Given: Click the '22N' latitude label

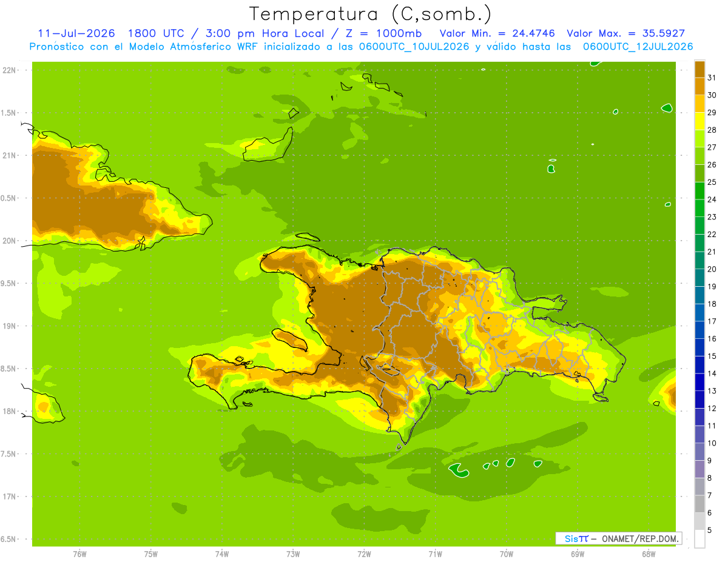Looking at the screenshot, I should 10,70.
